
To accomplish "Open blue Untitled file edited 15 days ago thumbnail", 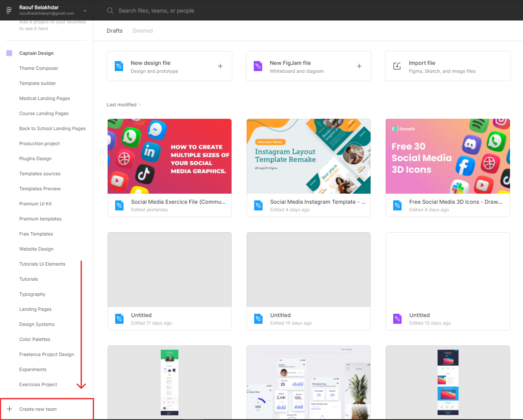I will pyautogui.click(x=308, y=269).
